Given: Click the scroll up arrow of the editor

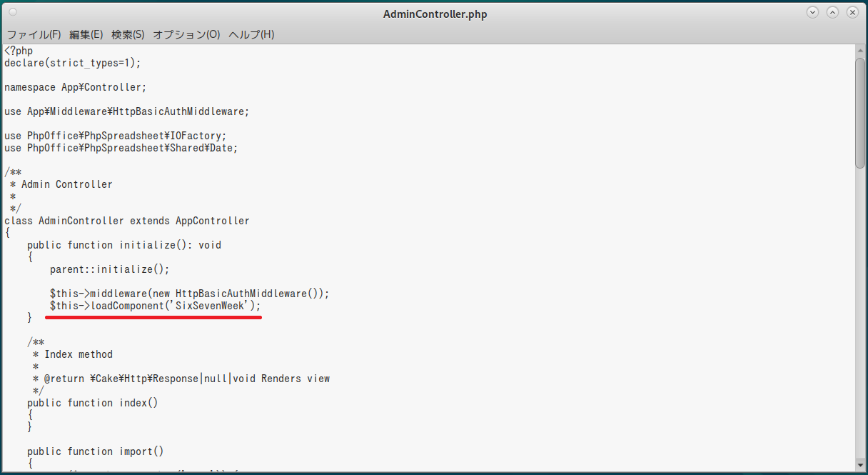Looking at the screenshot, I should tap(860, 50).
